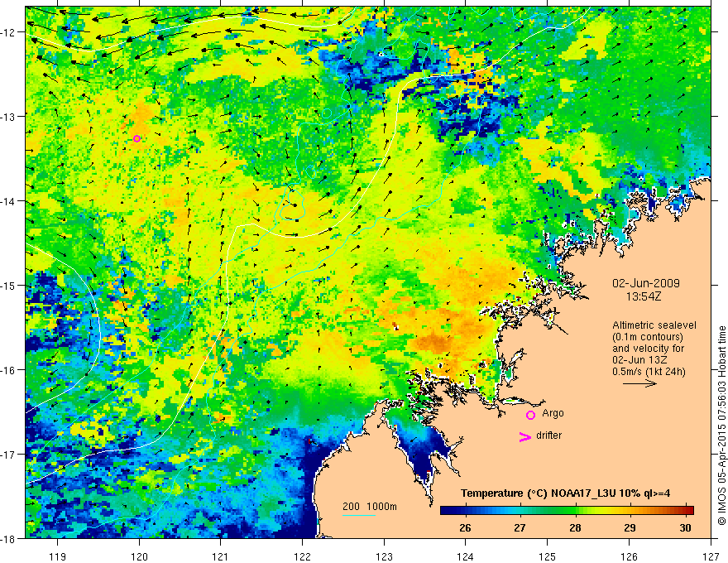This screenshot has width=728, height=563.
Task: Click the longitude axis label '124'
Action: point(466,556)
